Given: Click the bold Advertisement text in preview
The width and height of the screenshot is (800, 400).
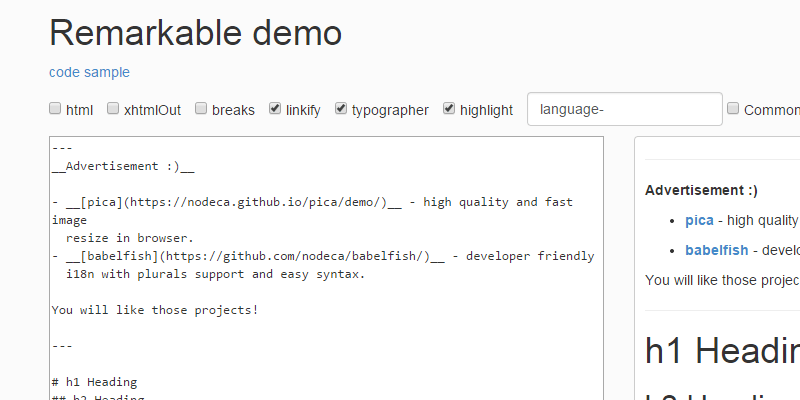Looking at the screenshot, I should pyautogui.click(x=701, y=189).
